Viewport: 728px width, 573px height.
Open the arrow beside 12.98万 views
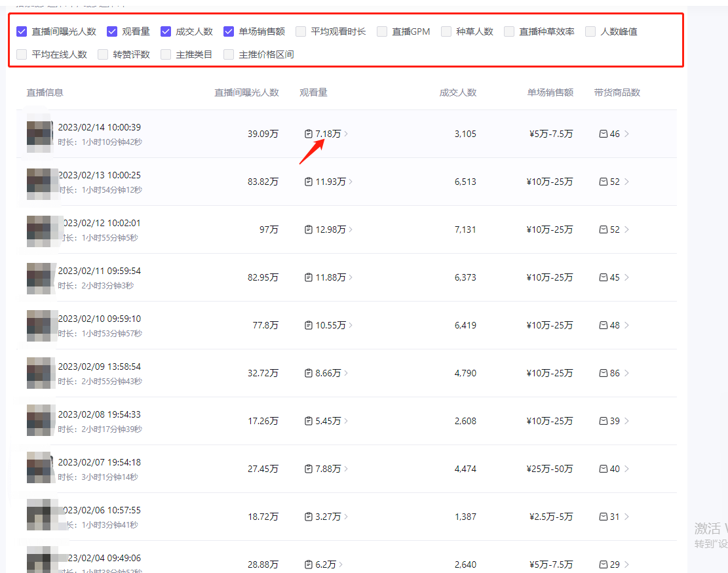351,229
